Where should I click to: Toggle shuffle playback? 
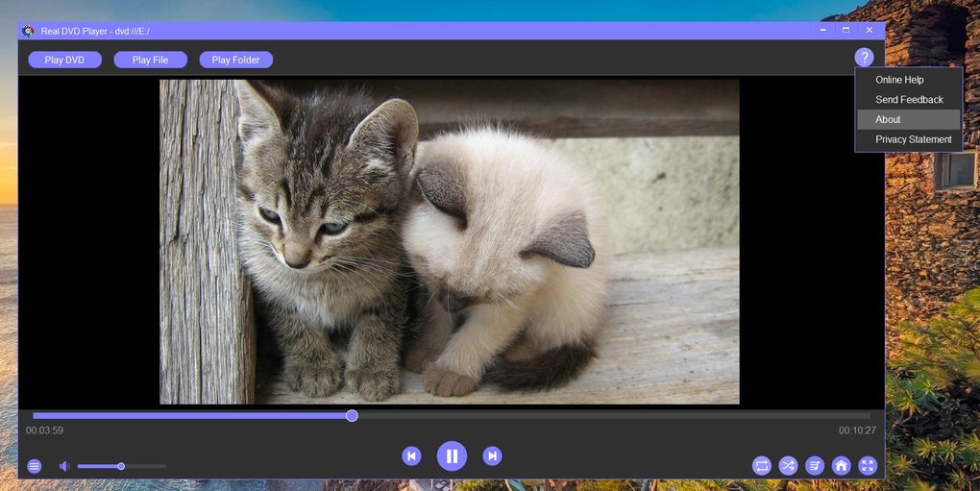pos(788,465)
